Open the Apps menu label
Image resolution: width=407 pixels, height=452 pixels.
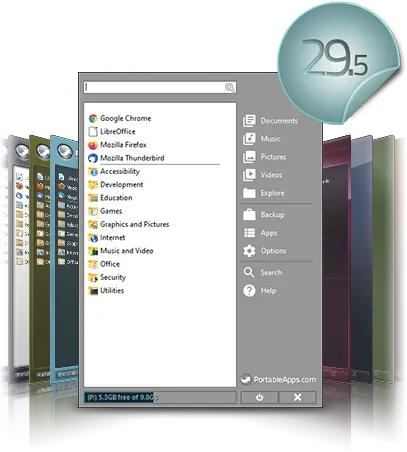point(269,233)
